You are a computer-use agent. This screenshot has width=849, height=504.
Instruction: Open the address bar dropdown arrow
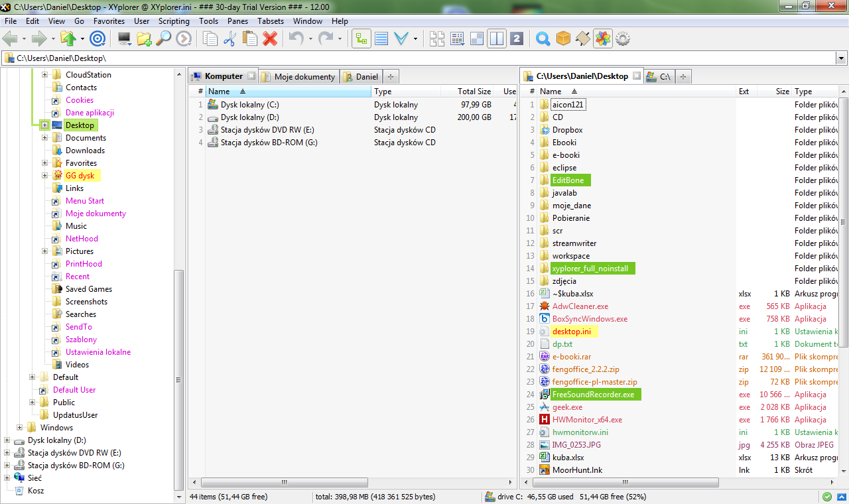(x=841, y=58)
